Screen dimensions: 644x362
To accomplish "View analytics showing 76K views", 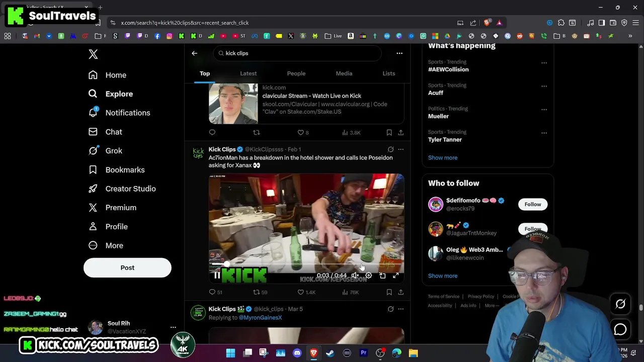I will (x=350, y=292).
